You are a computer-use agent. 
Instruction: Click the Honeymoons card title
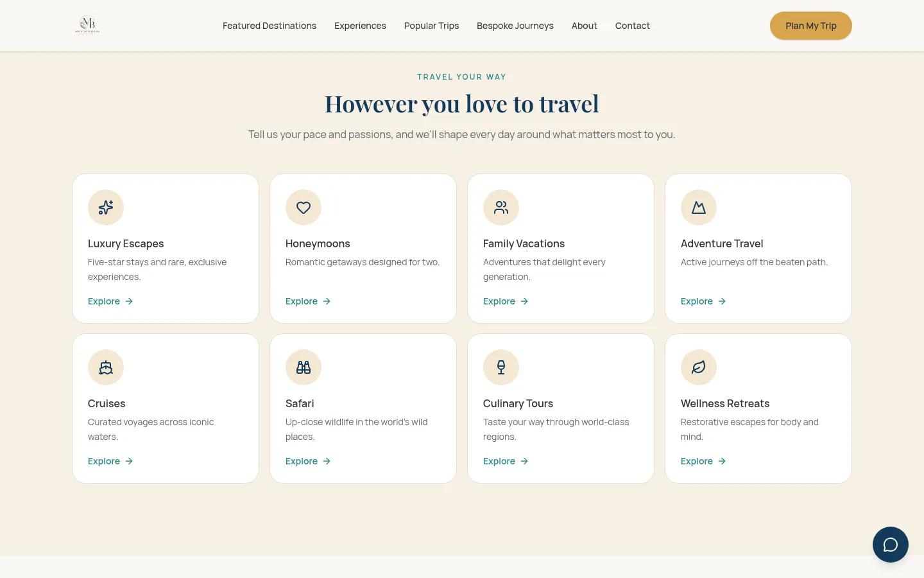coord(318,243)
